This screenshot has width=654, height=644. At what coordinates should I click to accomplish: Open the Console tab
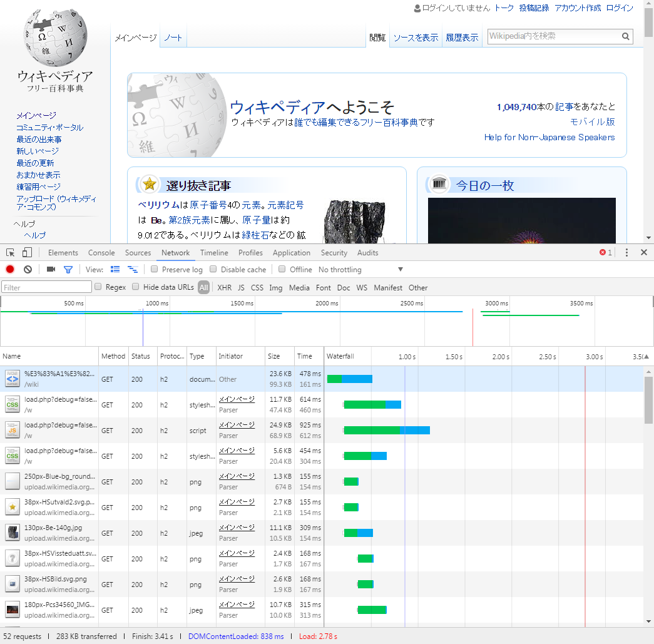tap(101, 253)
